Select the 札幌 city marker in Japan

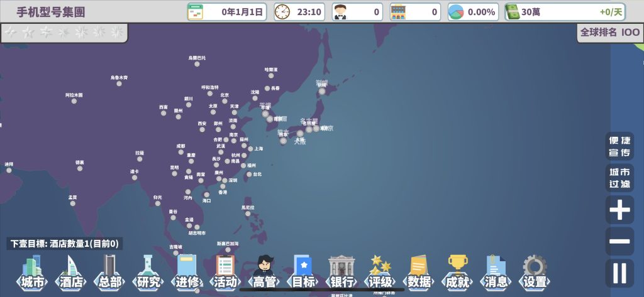(x=322, y=92)
